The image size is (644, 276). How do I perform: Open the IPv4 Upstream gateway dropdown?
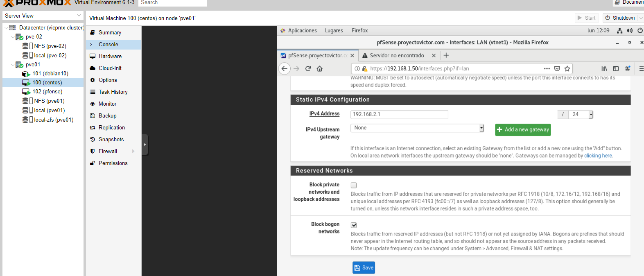point(417,128)
